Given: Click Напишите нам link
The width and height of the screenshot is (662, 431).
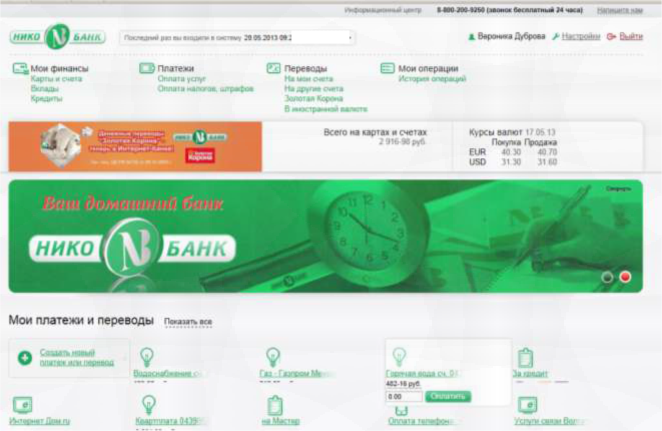Looking at the screenshot, I should (x=620, y=10).
